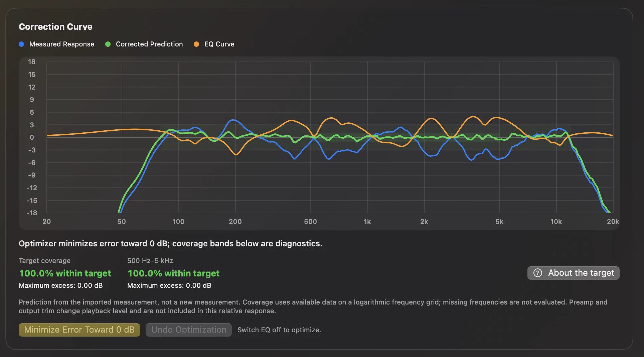This screenshot has height=357, width=644.
Task: Click the Switch EQ off to optimize hint
Action: click(279, 330)
